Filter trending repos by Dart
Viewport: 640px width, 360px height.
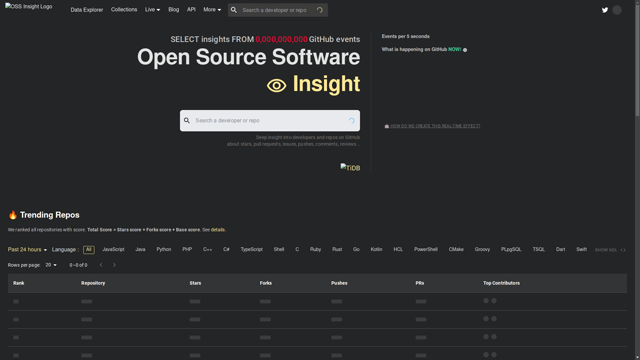tap(560, 249)
